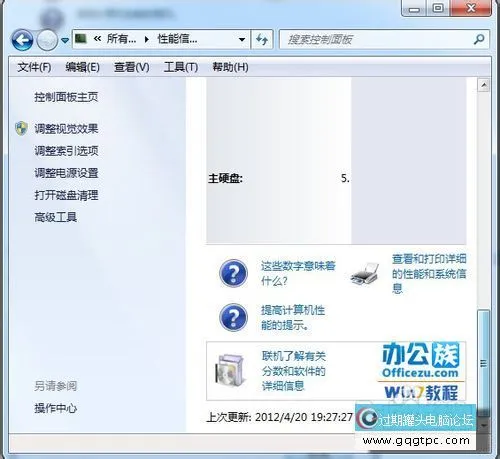Open 联机了解有关分数和软件的详细信息 link

pyautogui.click(x=293, y=371)
